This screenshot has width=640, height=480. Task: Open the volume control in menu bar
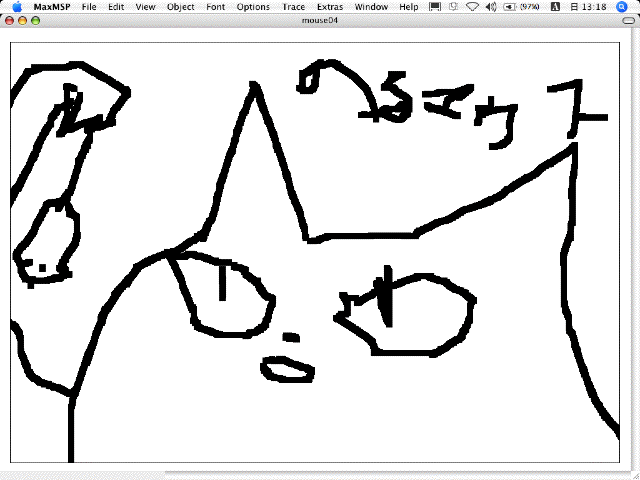point(491,7)
